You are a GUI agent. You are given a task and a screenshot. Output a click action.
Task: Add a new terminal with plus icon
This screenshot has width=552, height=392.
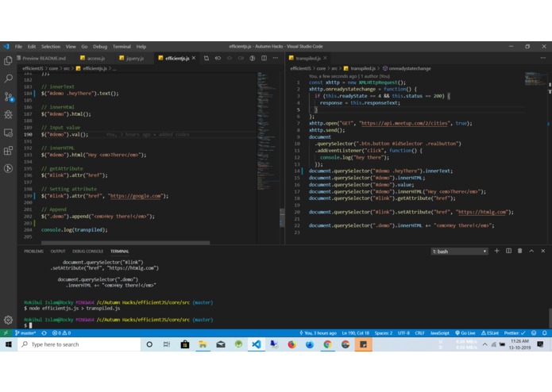point(496,251)
